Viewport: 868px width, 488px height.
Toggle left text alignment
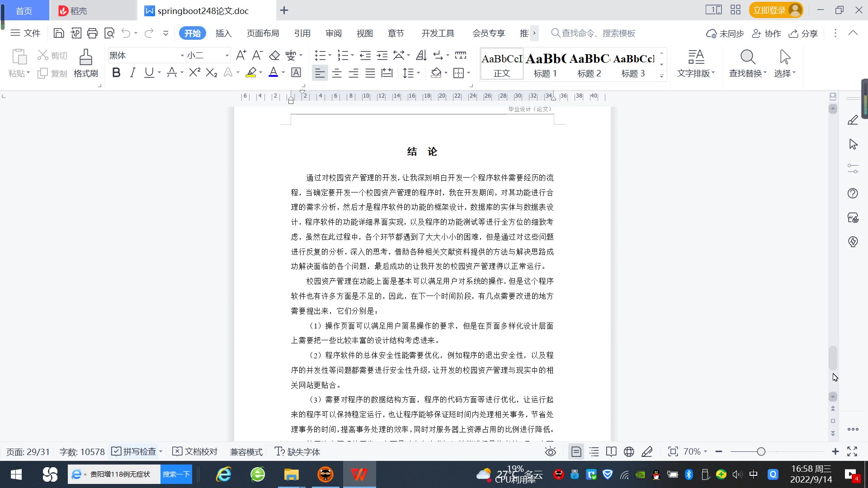click(320, 73)
